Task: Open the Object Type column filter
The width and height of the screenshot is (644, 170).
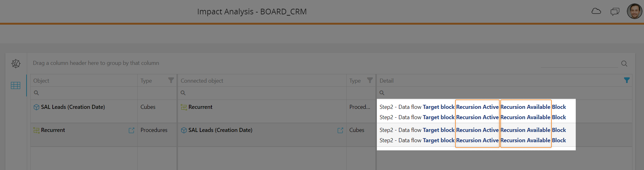Action: 171,80
